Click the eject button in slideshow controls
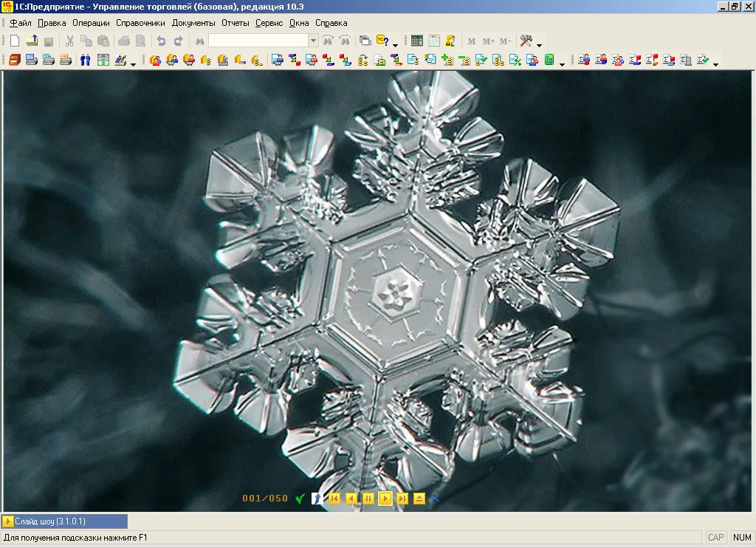The image size is (756, 548). click(419, 499)
